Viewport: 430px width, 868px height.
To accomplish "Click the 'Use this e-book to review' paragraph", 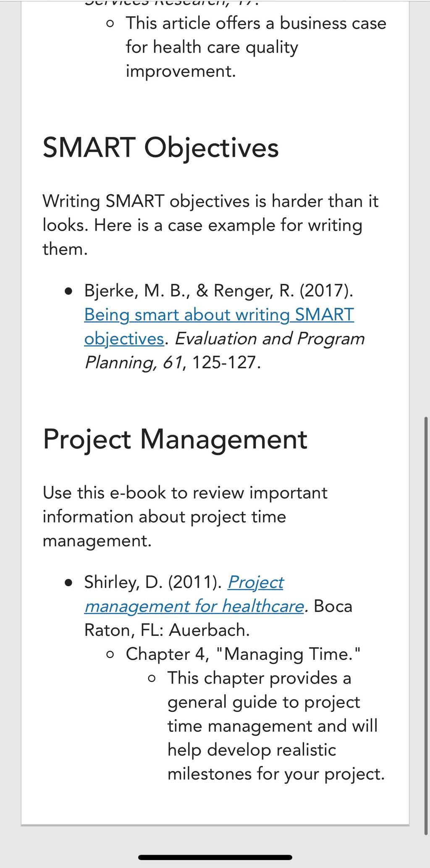I will (185, 517).
